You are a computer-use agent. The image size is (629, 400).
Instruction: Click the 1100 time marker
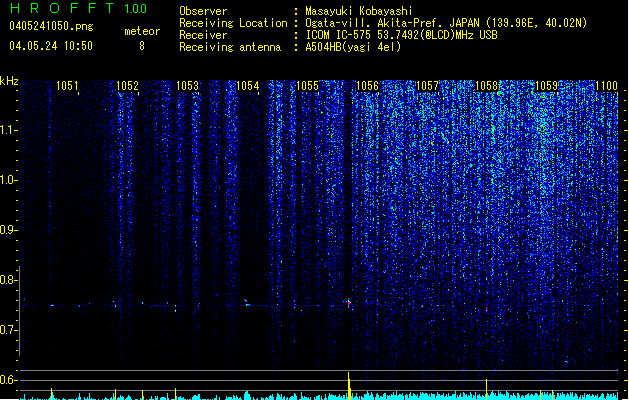(606, 85)
